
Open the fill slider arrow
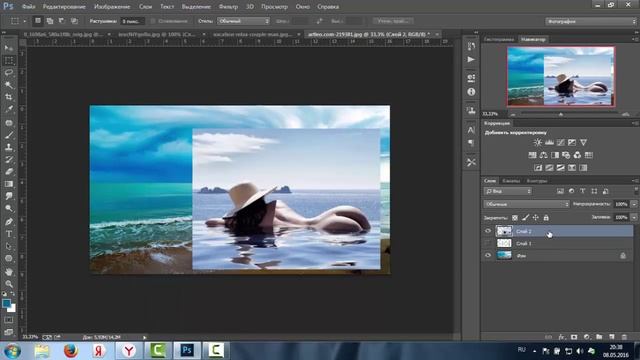pyautogui.click(x=633, y=217)
